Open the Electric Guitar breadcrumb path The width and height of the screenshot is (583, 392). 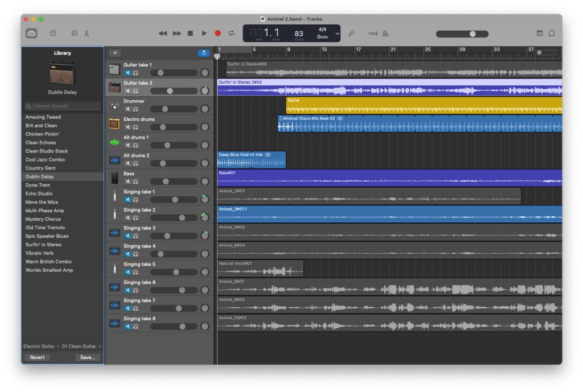pos(39,346)
